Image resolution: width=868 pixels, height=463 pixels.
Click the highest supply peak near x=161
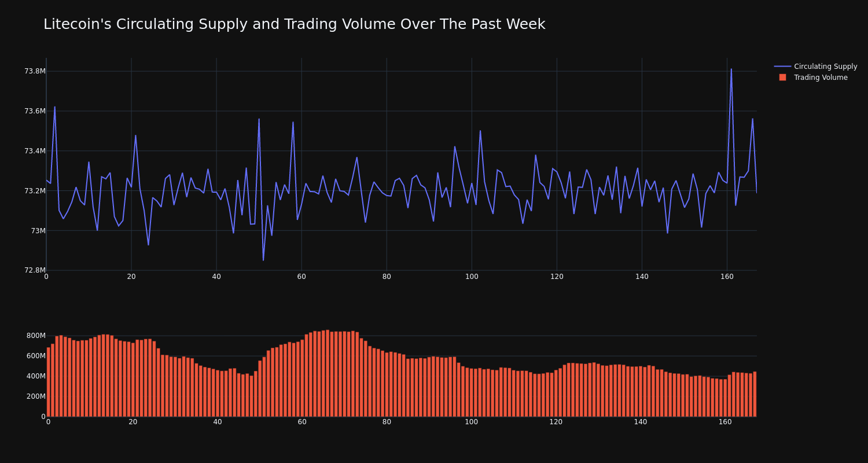(x=731, y=69)
